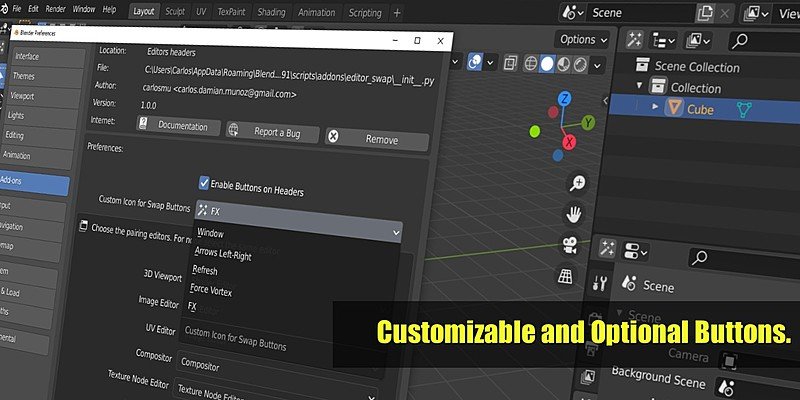Click the X axis on navigation gizmo
Viewport: 800px width, 400px height.
point(569,142)
